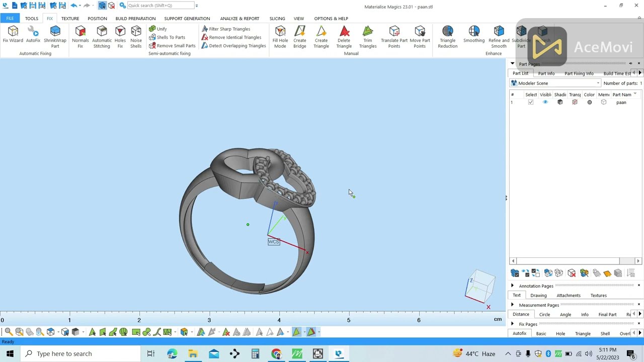The height and width of the screenshot is (362, 644).
Task: Click in the Quick search field
Action: 160,6
